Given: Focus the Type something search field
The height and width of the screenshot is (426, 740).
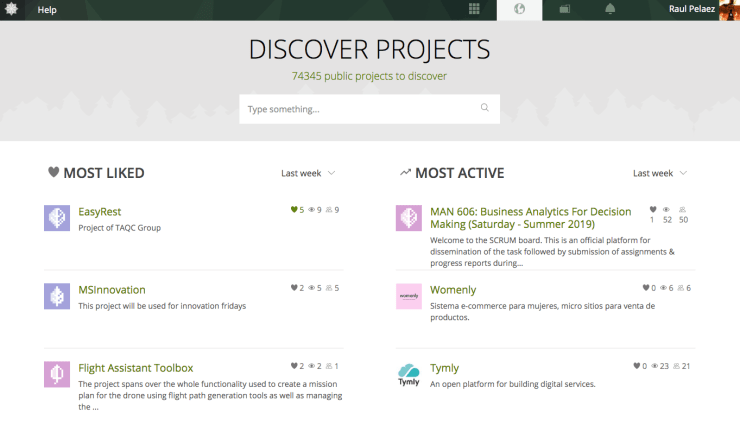Looking at the screenshot, I should pos(360,109).
